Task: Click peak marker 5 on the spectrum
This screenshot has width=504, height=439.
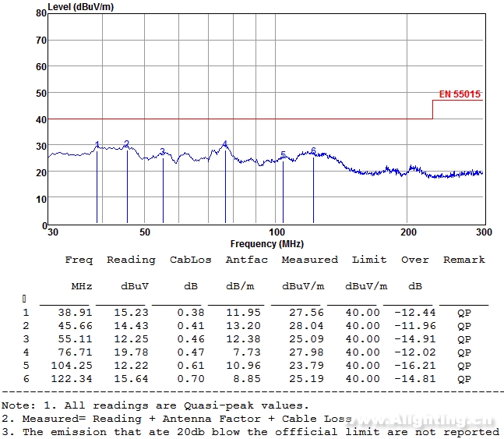Action: click(x=283, y=155)
